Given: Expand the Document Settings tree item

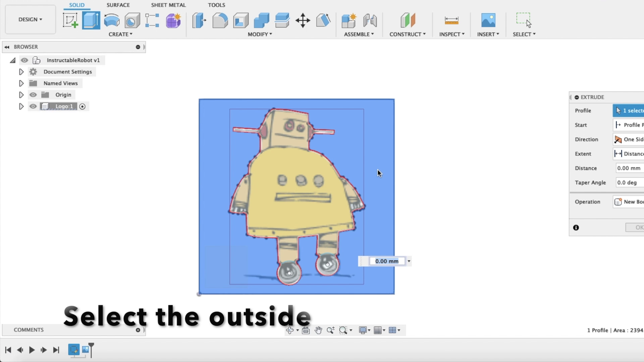Looking at the screenshot, I should click(21, 71).
